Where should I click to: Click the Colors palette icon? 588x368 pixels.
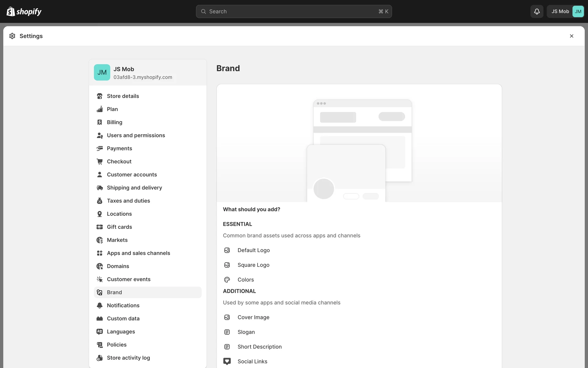[227, 280]
